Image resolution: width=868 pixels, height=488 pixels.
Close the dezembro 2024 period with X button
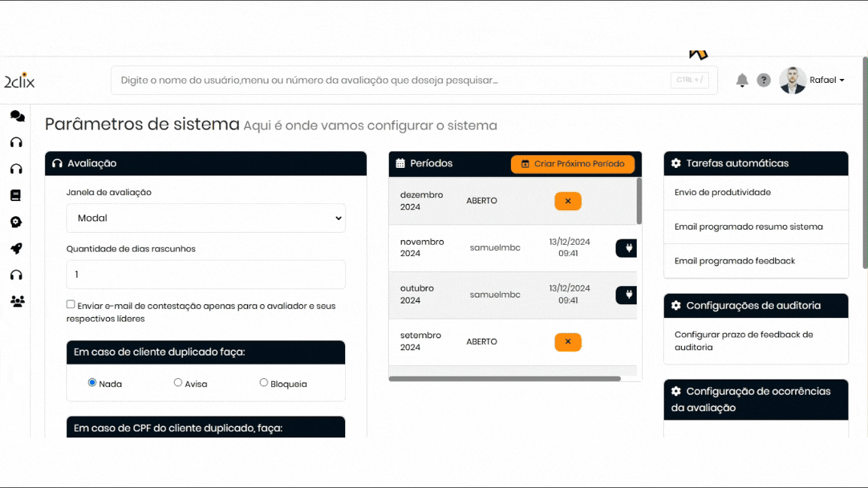pyautogui.click(x=567, y=201)
